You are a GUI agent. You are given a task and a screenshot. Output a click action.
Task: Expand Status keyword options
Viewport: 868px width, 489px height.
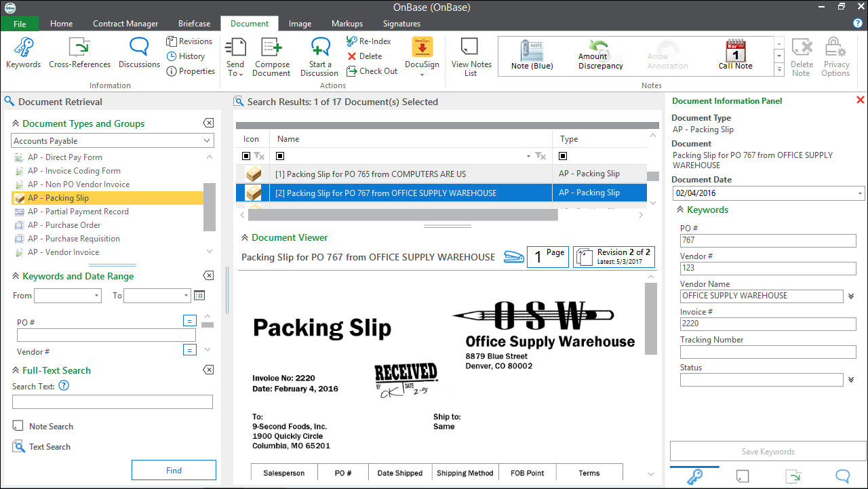(x=851, y=380)
